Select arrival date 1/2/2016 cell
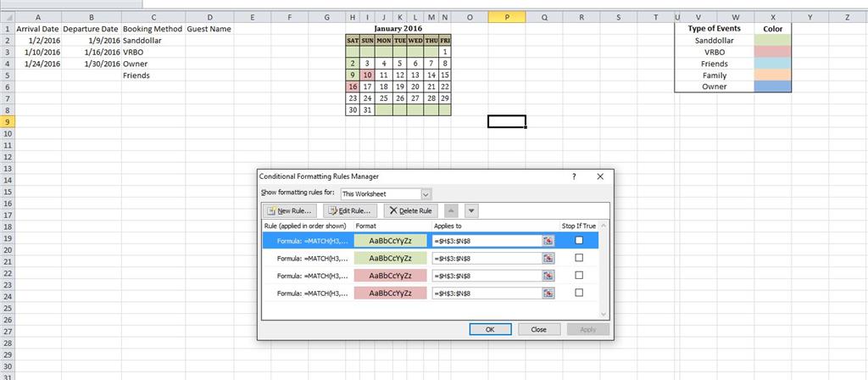868x380 pixels. tap(38, 41)
